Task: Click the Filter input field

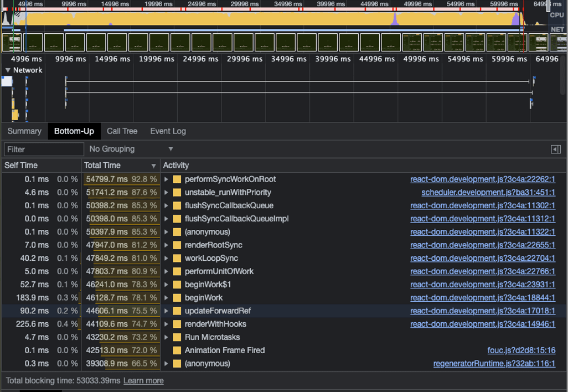Action: (x=44, y=149)
